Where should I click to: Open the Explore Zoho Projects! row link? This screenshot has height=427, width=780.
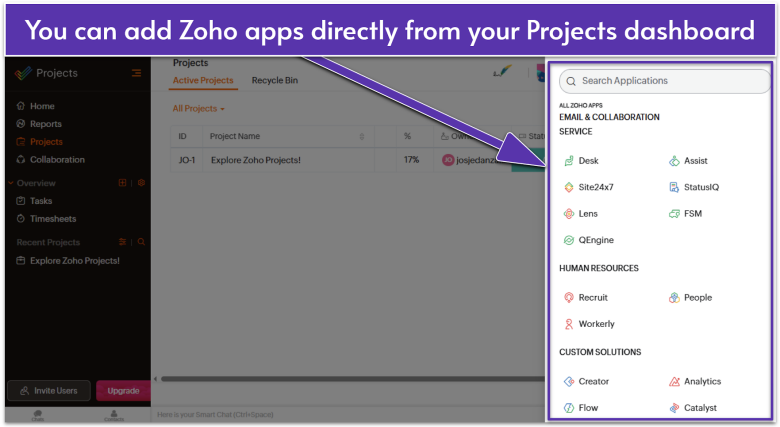tap(256, 160)
